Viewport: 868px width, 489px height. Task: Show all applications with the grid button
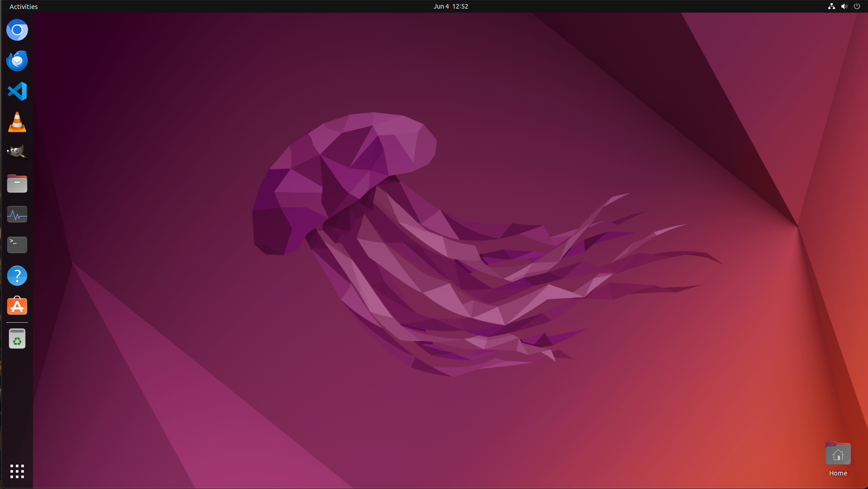(x=17, y=471)
